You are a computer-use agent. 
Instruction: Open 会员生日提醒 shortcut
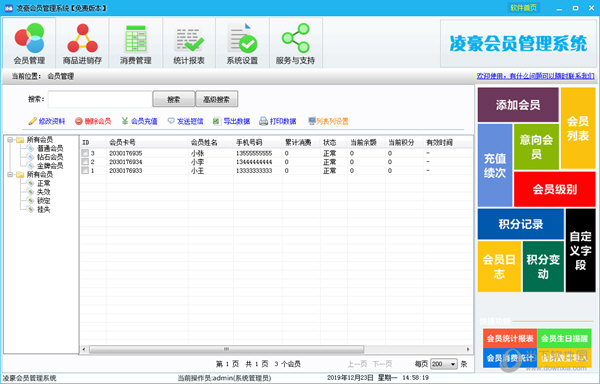click(x=564, y=338)
